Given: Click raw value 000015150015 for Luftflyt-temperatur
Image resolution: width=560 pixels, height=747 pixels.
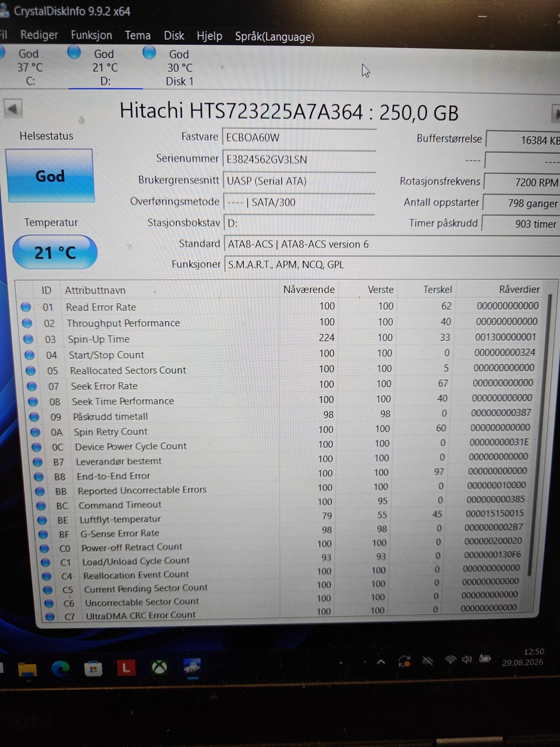Looking at the screenshot, I should tap(495, 513).
